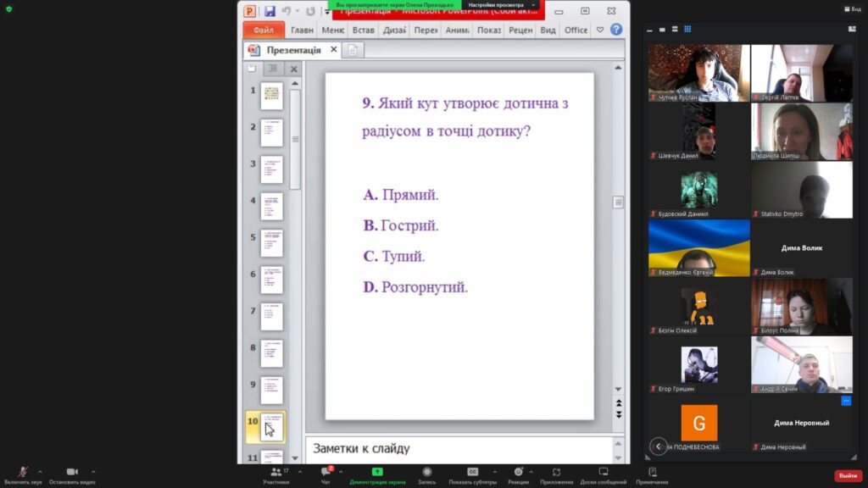The image size is (868, 488).
Task: Select slide 5 thumbnail
Action: (x=271, y=243)
